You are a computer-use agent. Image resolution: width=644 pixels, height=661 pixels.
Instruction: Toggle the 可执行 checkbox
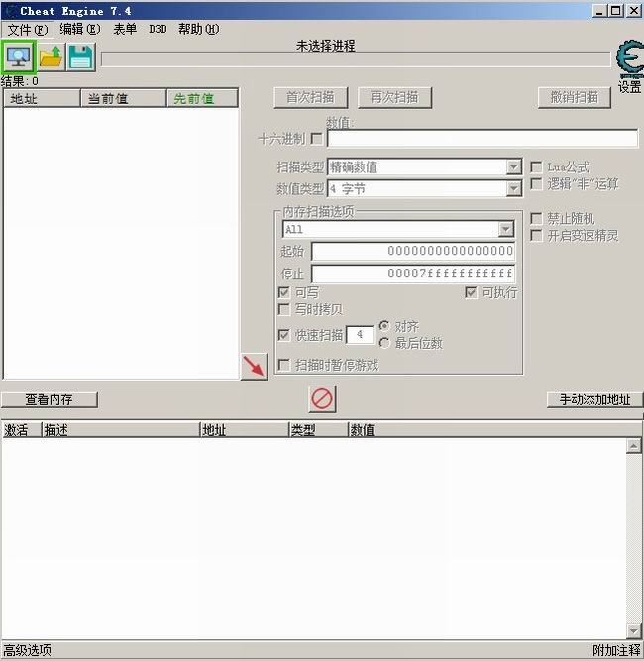(x=471, y=292)
